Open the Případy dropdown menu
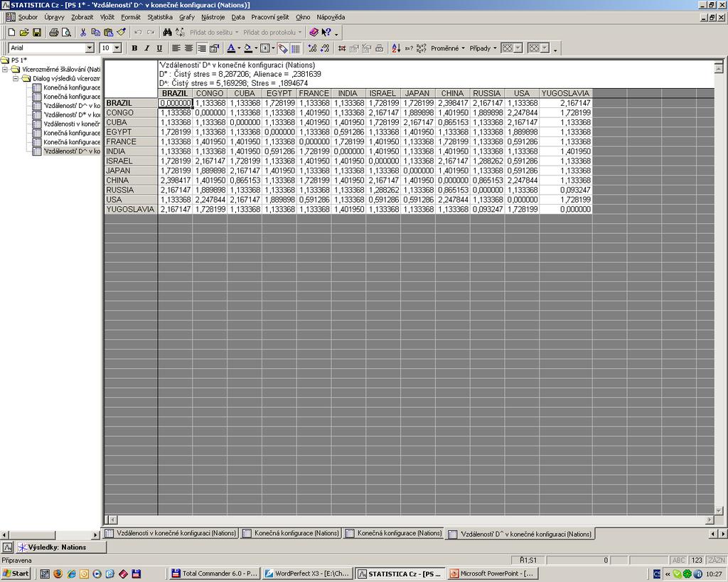The image size is (728, 582). [x=483, y=48]
